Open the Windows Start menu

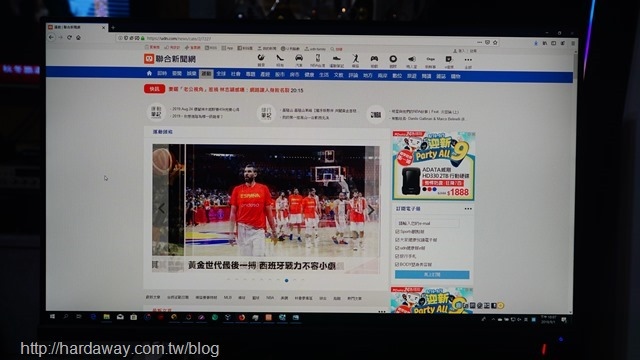coord(52,316)
